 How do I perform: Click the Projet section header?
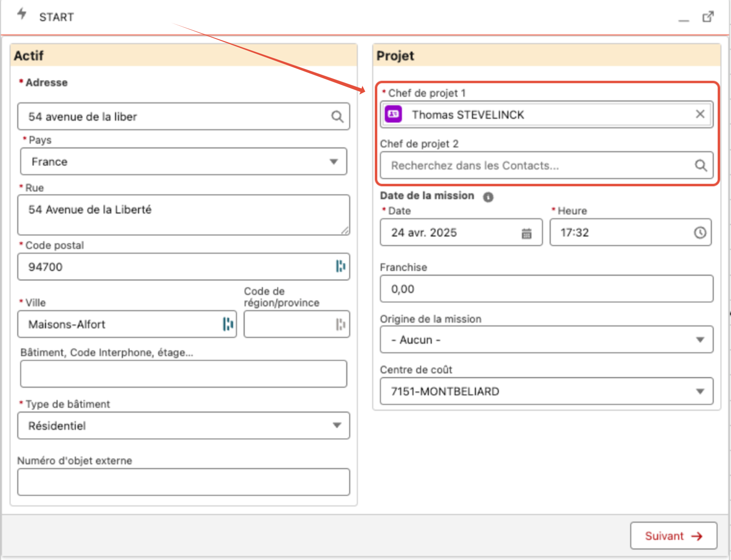547,55
